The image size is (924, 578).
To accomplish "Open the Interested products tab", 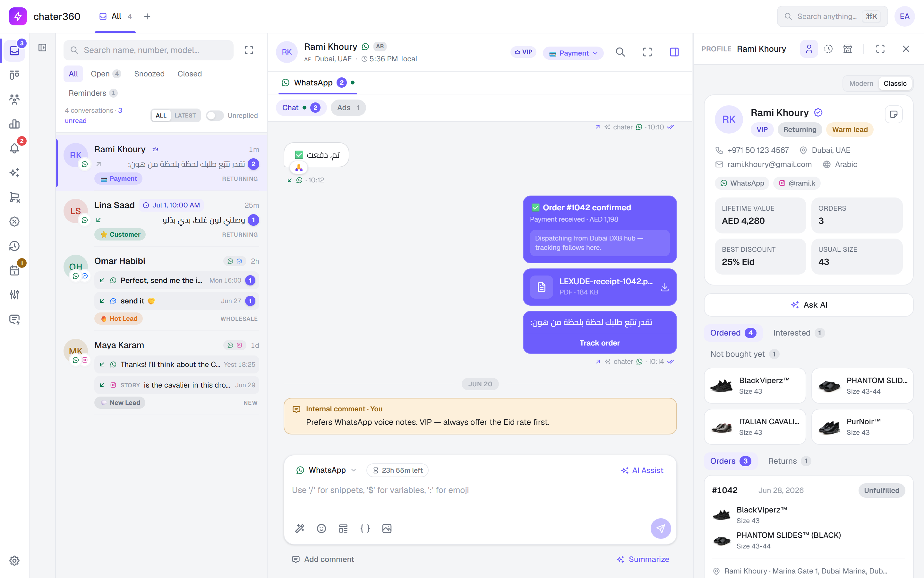I will point(799,333).
